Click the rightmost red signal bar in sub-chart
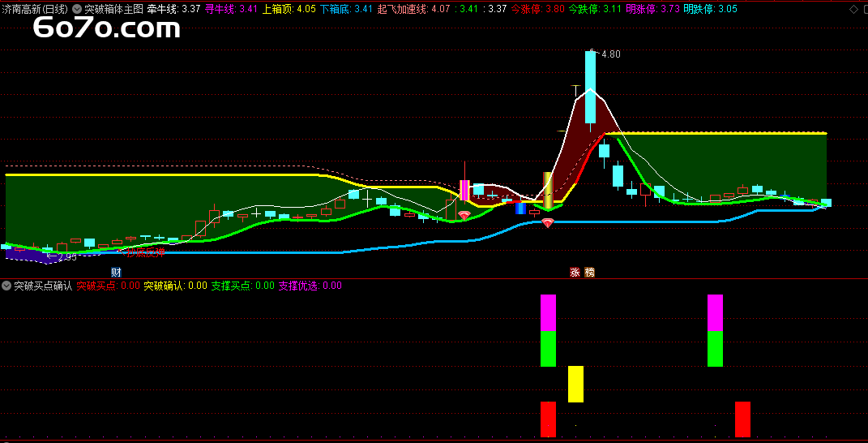This screenshot has width=868, height=443. (x=743, y=419)
